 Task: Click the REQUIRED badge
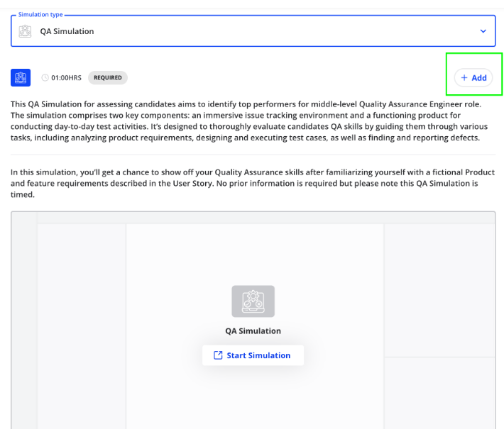tap(108, 78)
